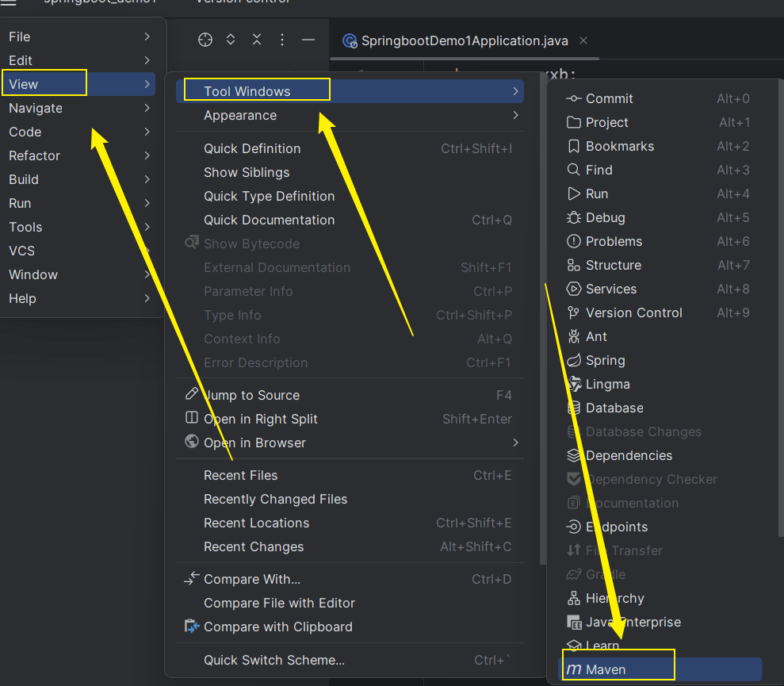Open the Debug tool window
784x686 pixels.
660,217
